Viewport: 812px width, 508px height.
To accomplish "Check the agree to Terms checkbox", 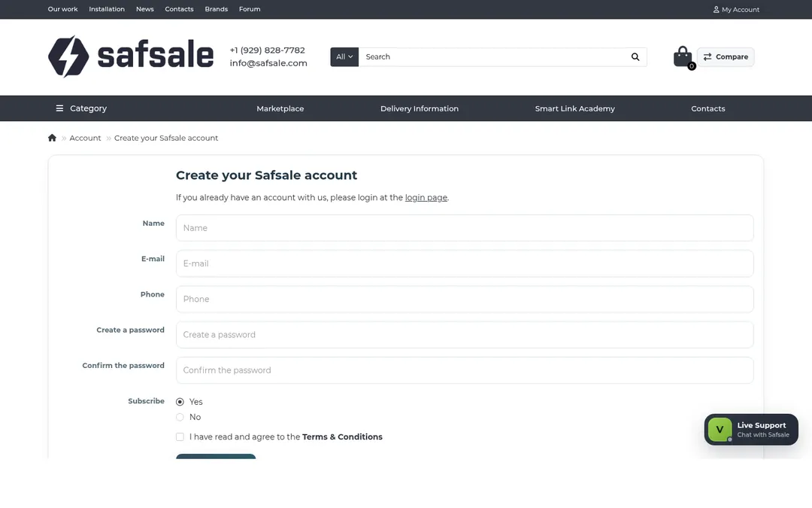I will click(x=180, y=437).
